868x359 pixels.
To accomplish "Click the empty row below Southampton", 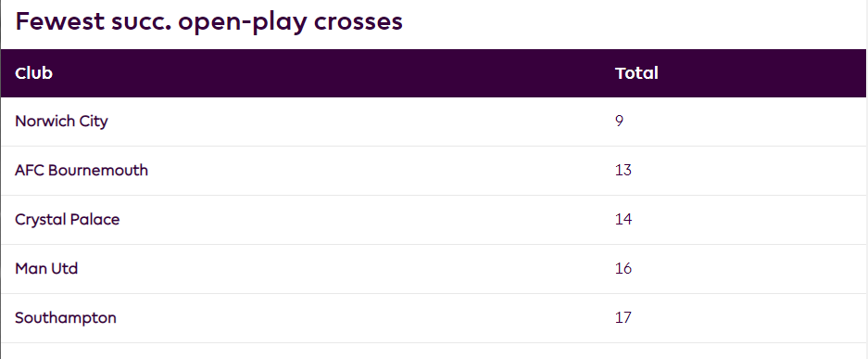I will 434,352.
